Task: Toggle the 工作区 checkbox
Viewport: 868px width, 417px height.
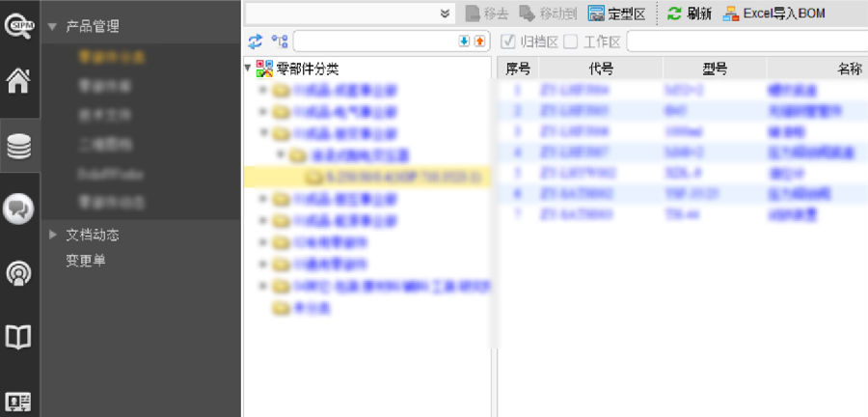Action: [x=570, y=42]
